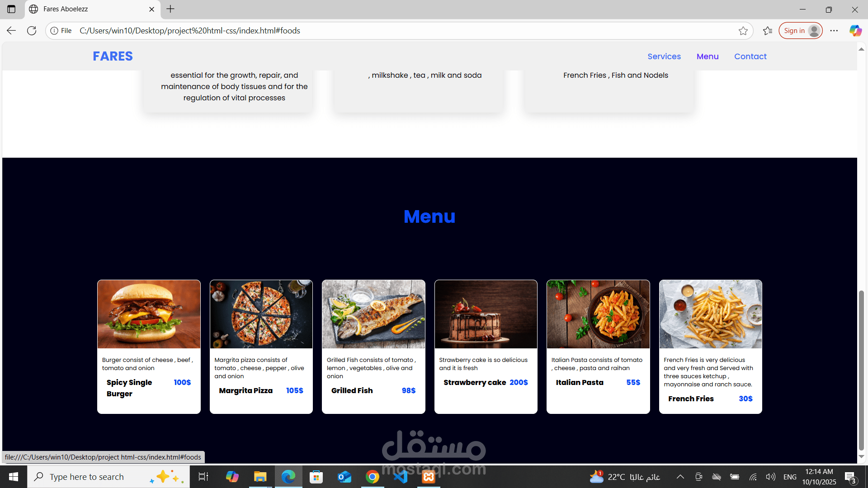
Task: Open a new browser tab
Action: pos(170,9)
